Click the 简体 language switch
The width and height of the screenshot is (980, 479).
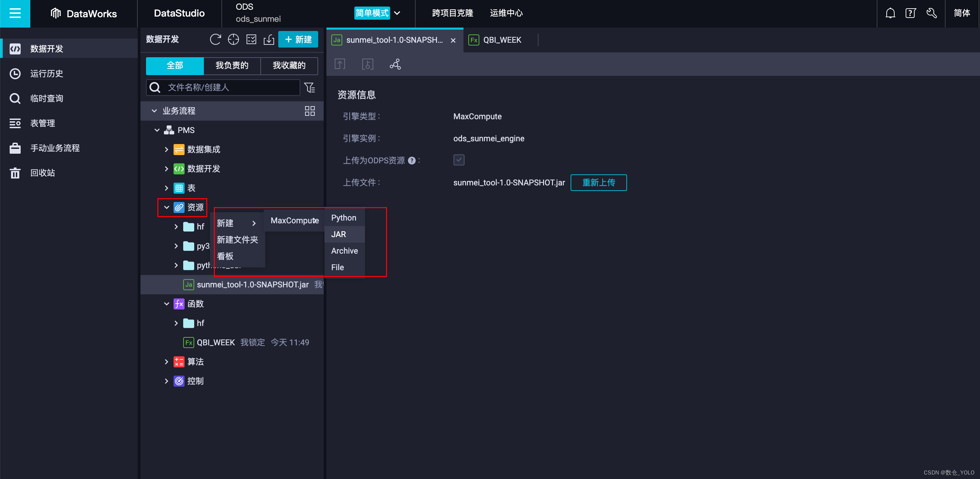coord(962,13)
